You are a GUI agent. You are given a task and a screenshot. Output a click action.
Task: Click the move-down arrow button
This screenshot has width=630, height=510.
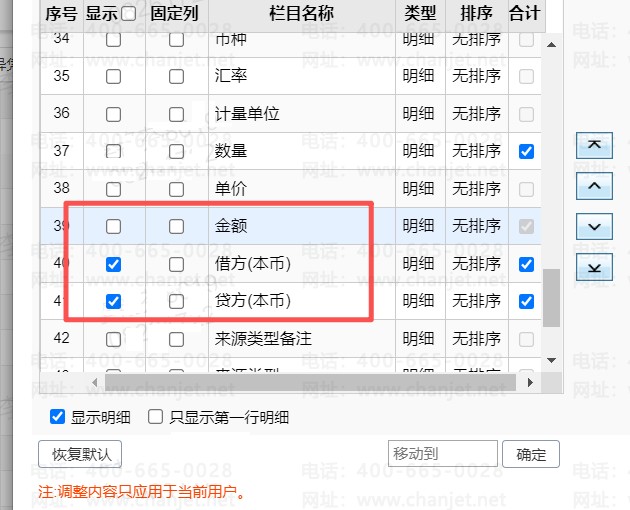click(594, 227)
